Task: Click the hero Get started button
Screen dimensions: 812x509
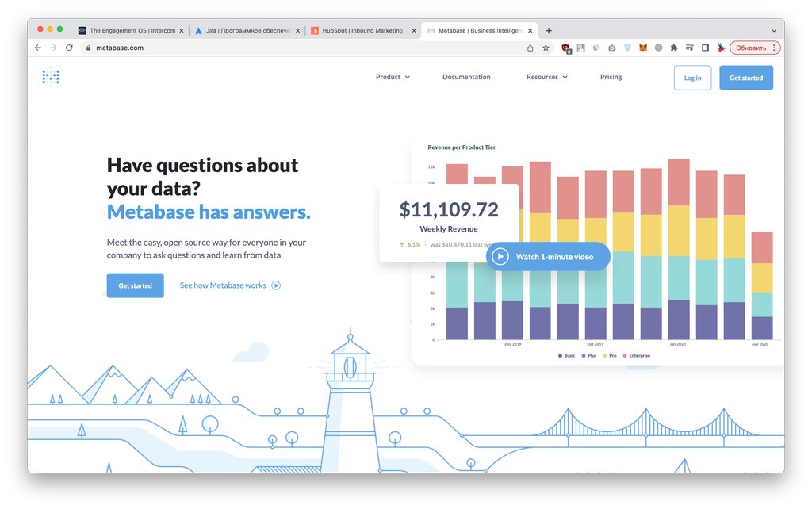Action: pyautogui.click(x=135, y=285)
